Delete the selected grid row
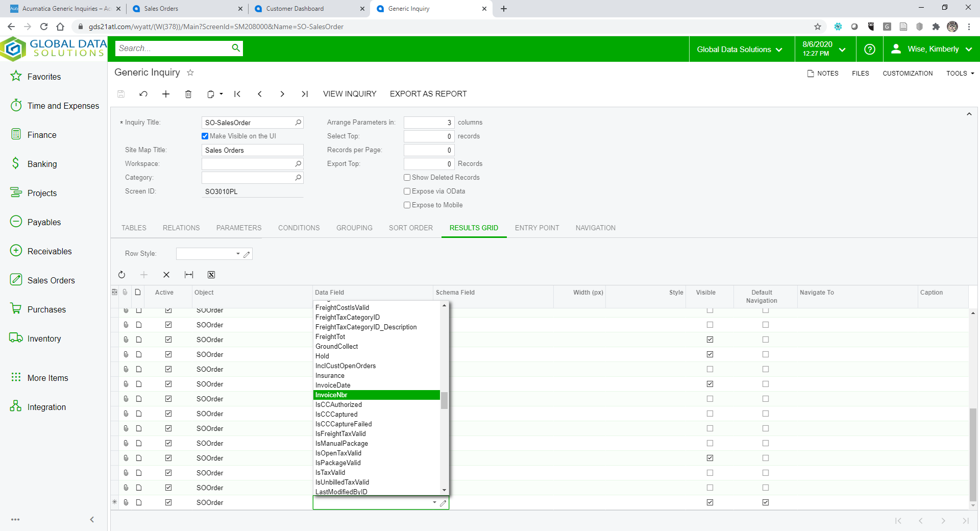This screenshot has height=531, width=980. click(166, 275)
